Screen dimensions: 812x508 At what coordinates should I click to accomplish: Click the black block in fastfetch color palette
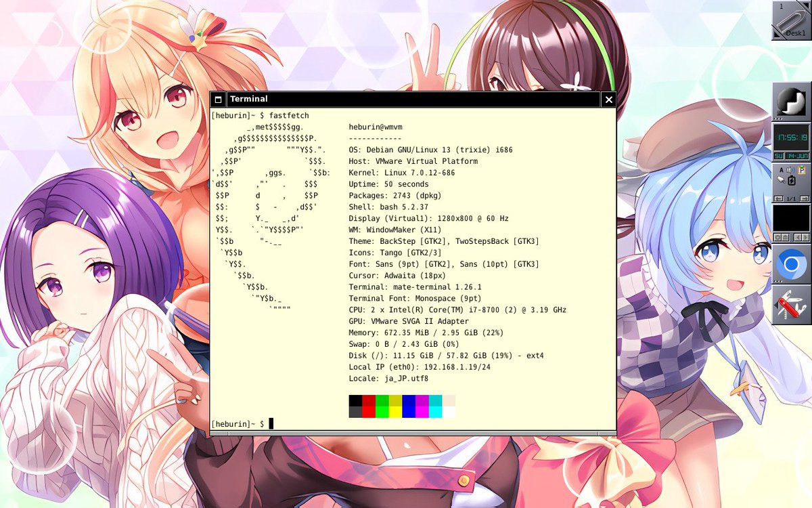click(355, 401)
